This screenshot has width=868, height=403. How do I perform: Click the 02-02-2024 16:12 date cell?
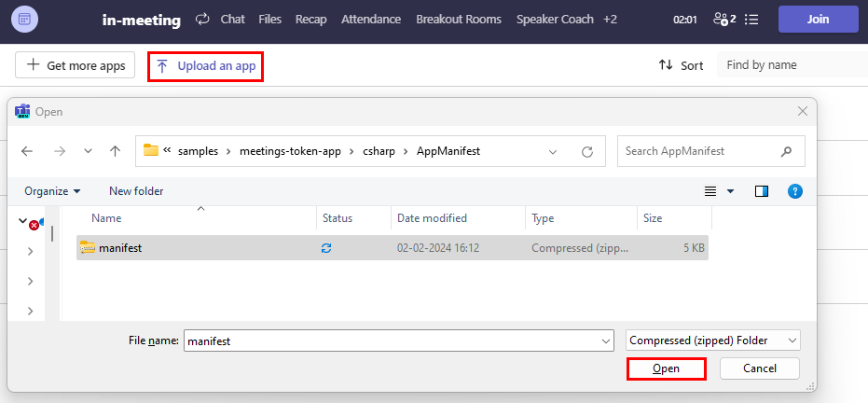tap(438, 248)
